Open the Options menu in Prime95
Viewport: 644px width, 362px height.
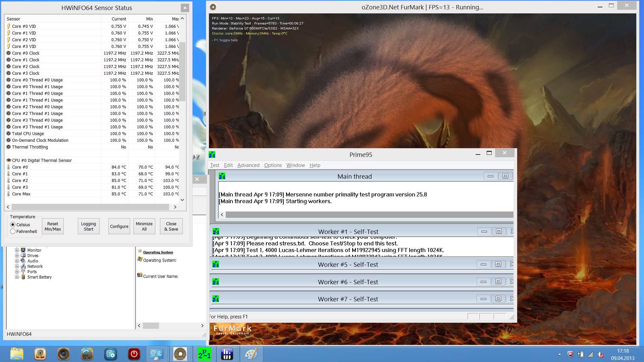click(x=273, y=165)
